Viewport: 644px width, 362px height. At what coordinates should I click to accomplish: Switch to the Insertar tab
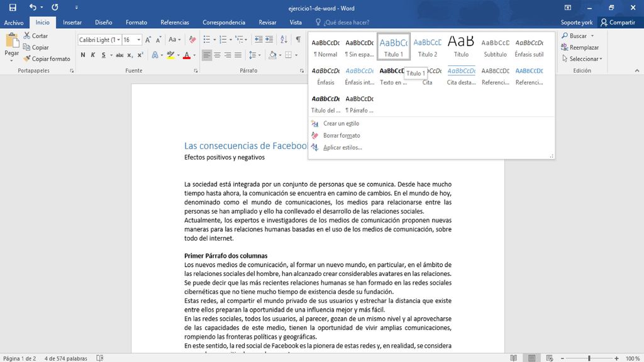pos(72,23)
